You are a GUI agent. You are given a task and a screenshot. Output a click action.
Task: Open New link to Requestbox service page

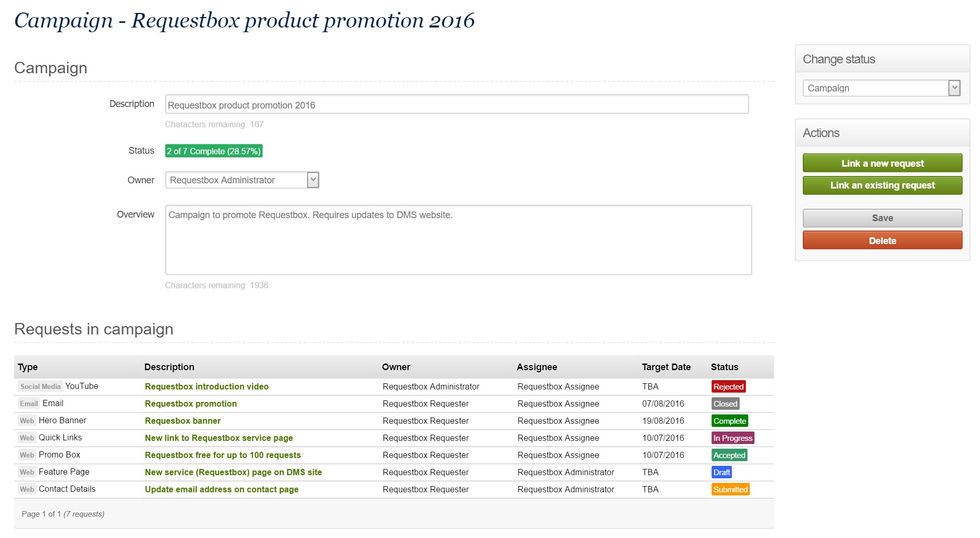[x=218, y=438]
